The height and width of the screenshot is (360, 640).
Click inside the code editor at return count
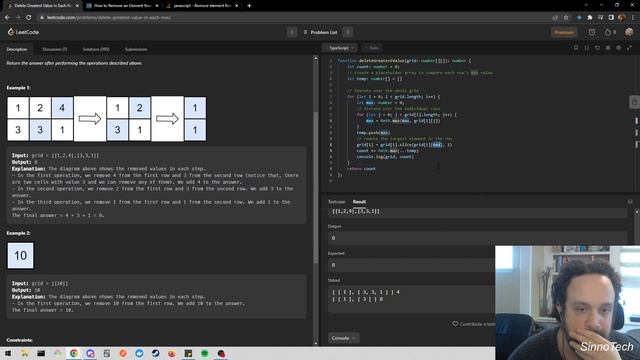click(x=361, y=169)
